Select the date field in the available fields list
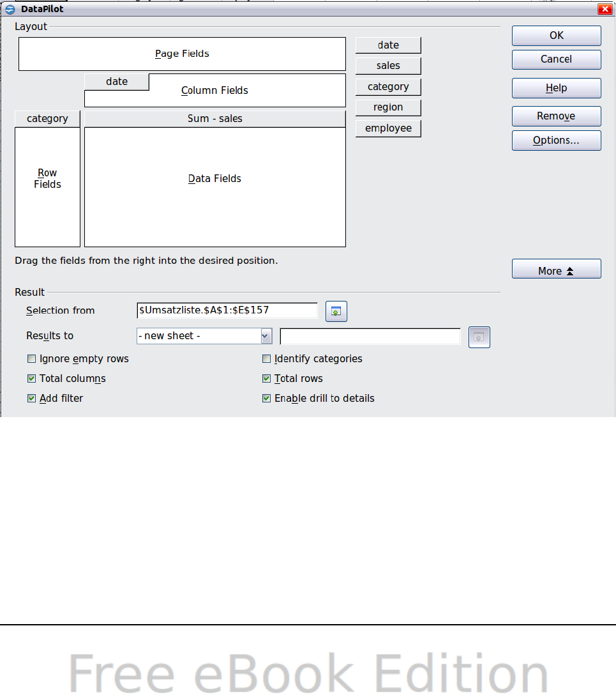The image size is (616, 695). tap(388, 45)
